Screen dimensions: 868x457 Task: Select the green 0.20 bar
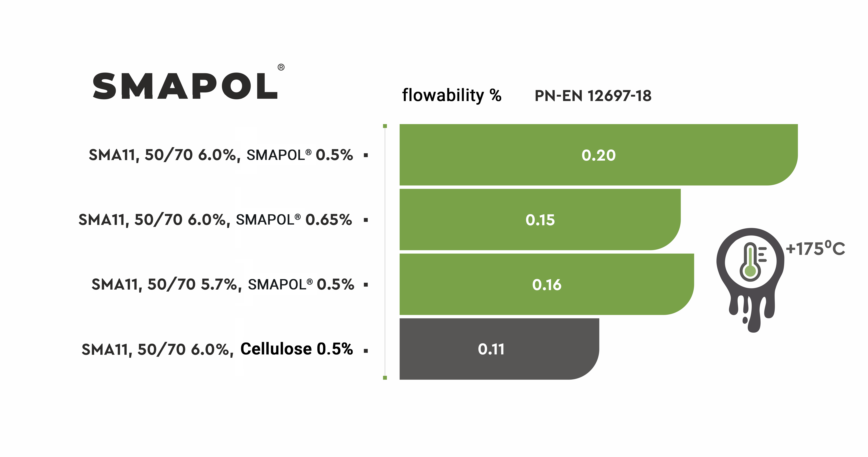coord(598,155)
